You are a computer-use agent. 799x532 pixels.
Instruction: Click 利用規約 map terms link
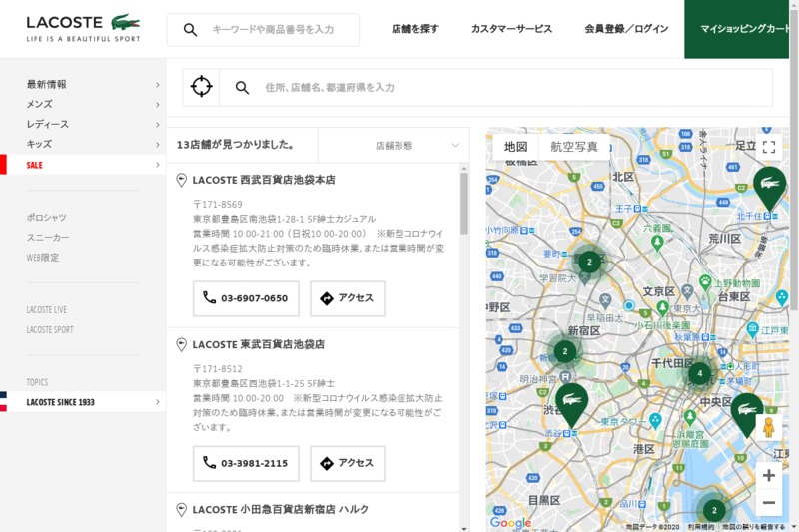701,527
